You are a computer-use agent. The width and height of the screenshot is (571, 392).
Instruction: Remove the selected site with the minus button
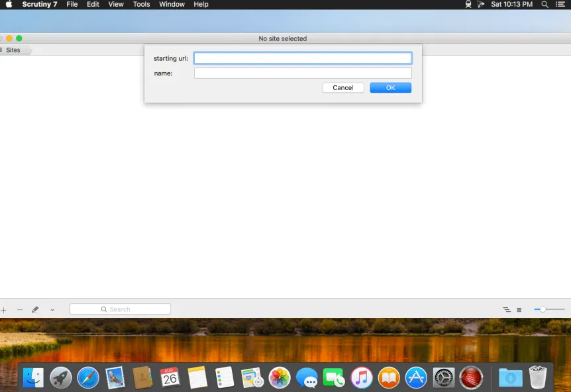[x=20, y=310]
